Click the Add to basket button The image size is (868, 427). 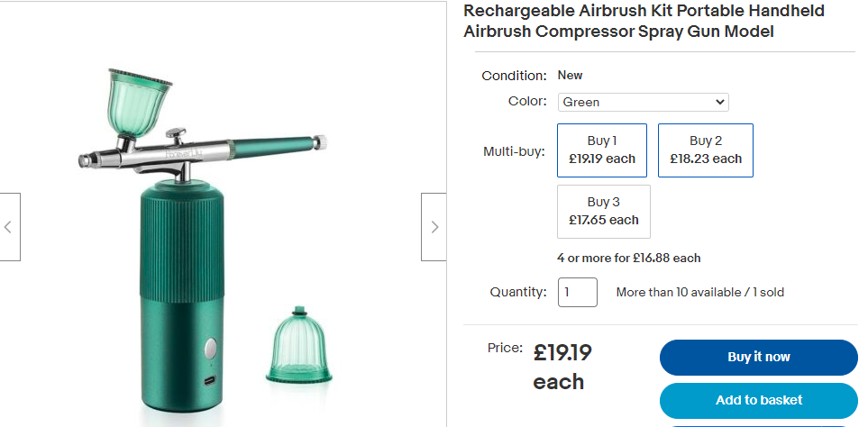(758, 400)
